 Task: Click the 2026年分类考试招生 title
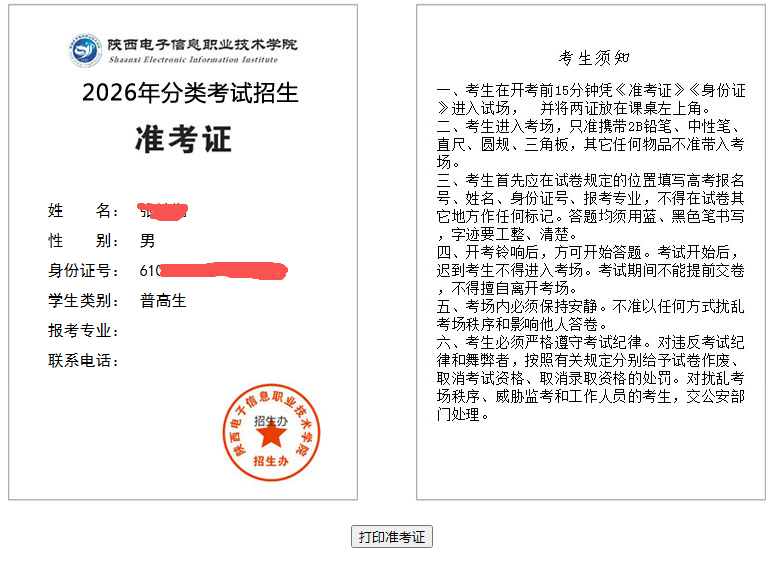pyautogui.click(x=190, y=93)
